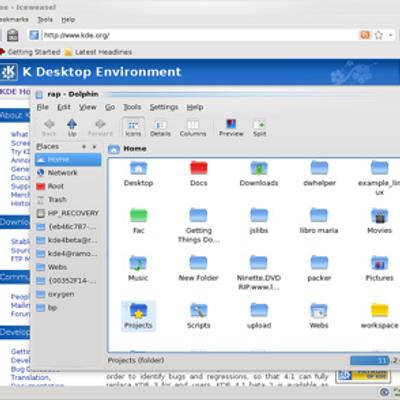Image resolution: width=400 pixels, height=400 pixels.
Task: Click the bookmark star in Iceweasel URL bar
Action: 379,35
